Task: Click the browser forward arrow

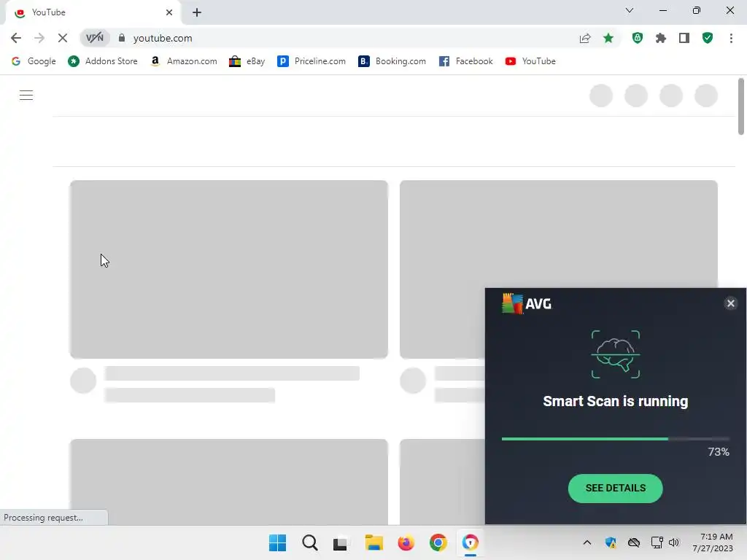Action: click(39, 38)
